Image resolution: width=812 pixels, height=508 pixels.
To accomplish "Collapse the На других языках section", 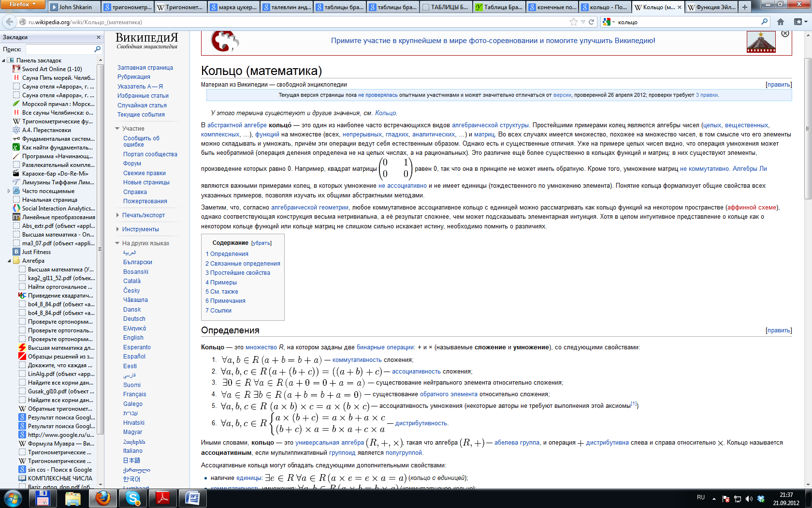I will 117,243.
